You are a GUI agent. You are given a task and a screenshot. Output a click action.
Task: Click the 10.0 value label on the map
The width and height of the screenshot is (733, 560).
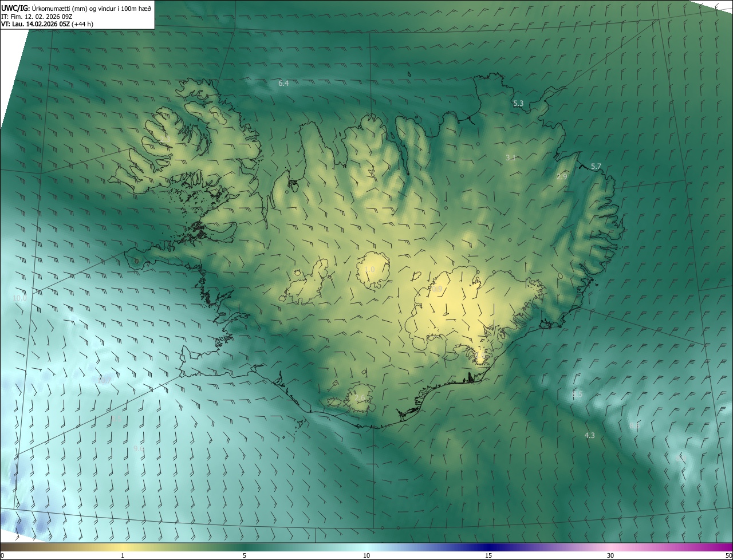[19, 298]
